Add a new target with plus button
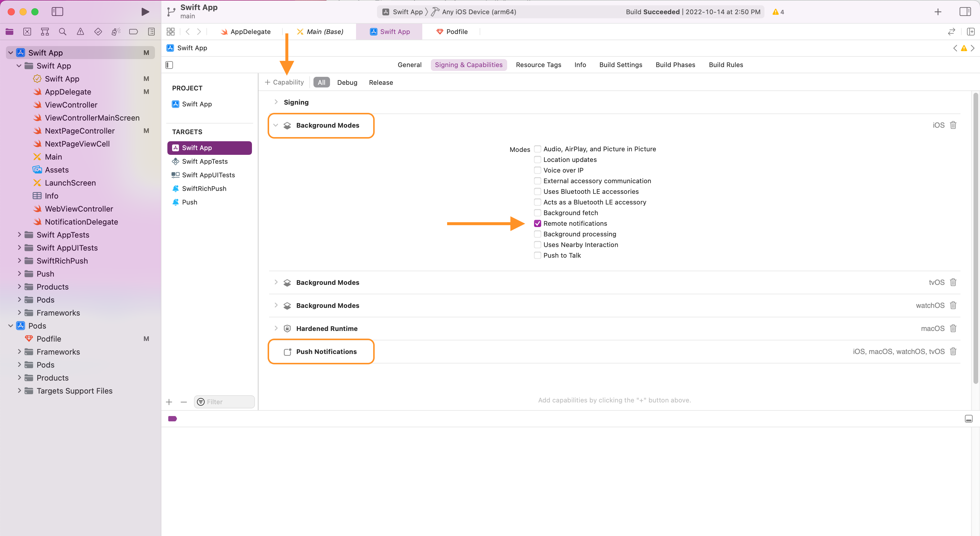The height and width of the screenshot is (536, 980). pos(169,402)
